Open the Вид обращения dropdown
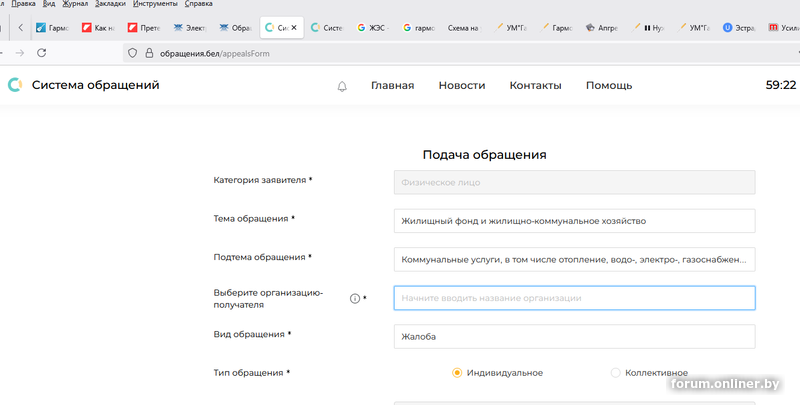Viewport: 800px width, 405px height. pos(574,337)
